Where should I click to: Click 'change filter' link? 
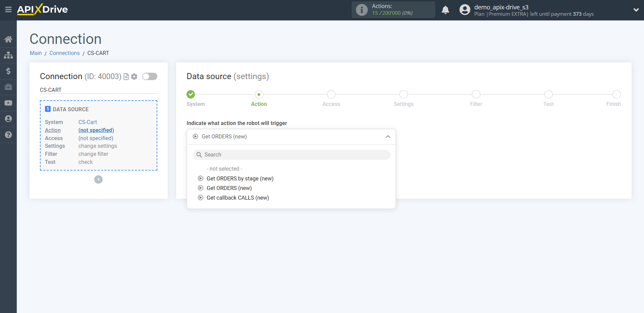(x=93, y=154)
